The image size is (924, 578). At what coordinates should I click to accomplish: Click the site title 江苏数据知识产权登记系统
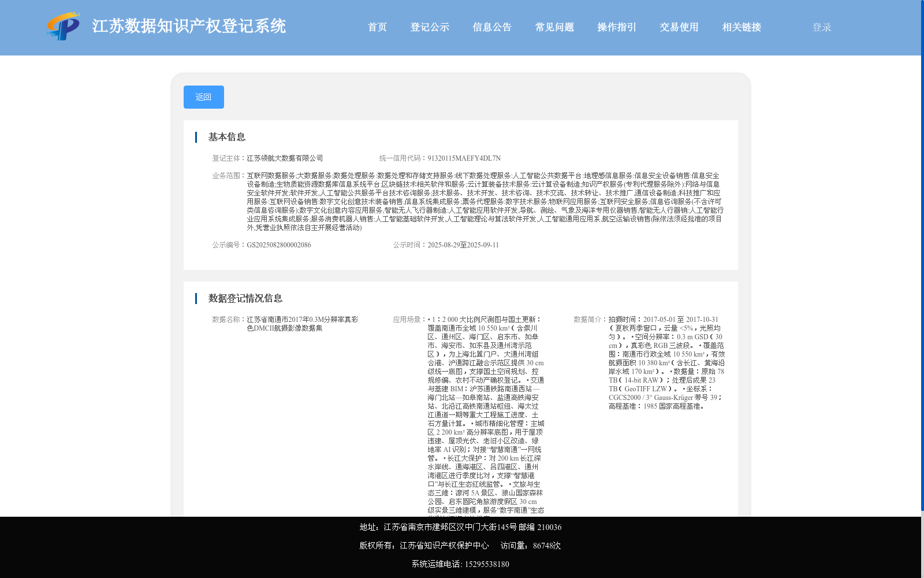point(189,26)
